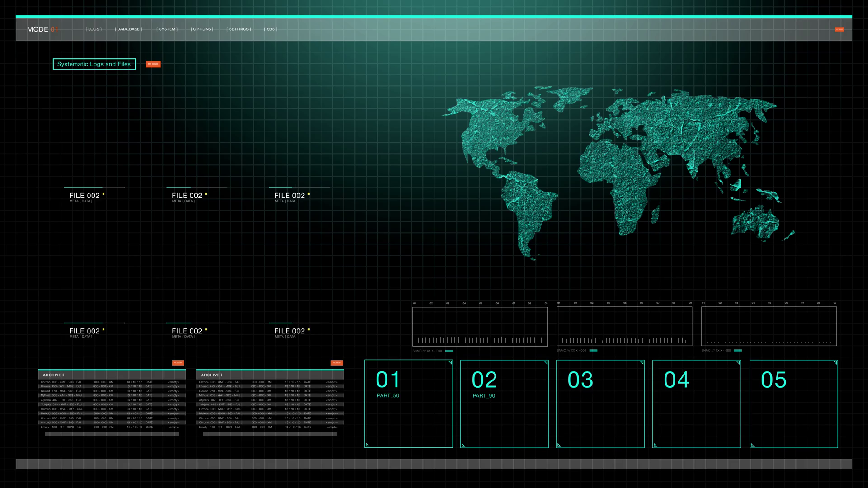Open the DATA_BASE menu item
Image resolution: width=868 pixels, height=488 pixels.
(128, 29)
